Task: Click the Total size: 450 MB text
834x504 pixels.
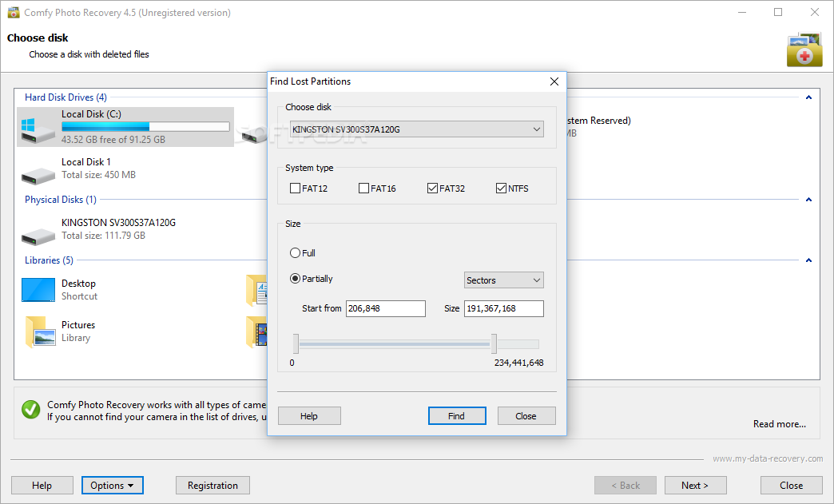Action: point(98,175)
